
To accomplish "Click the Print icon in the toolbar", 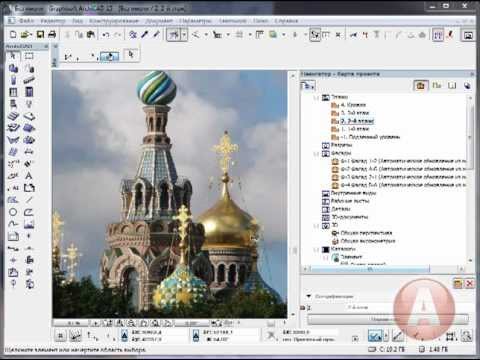I will point(52,34).
